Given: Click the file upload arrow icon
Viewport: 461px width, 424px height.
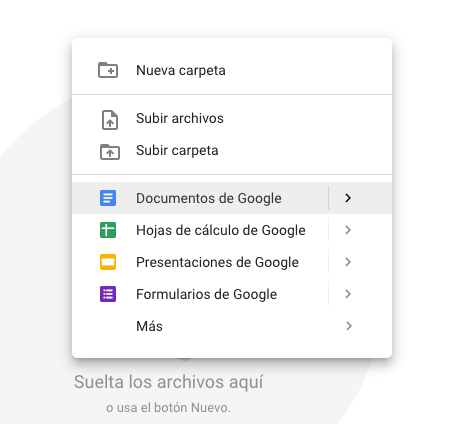Looking at the screenshot, I should 110,120.
